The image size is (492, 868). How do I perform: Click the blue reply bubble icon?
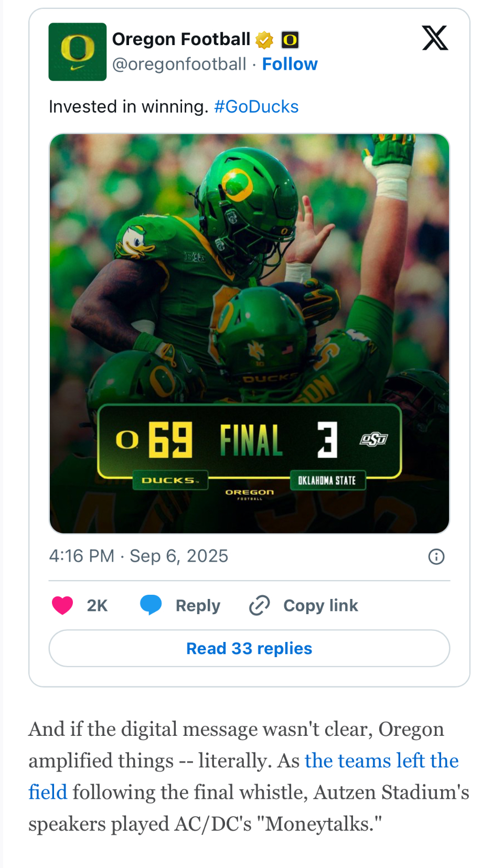point(151,605)
